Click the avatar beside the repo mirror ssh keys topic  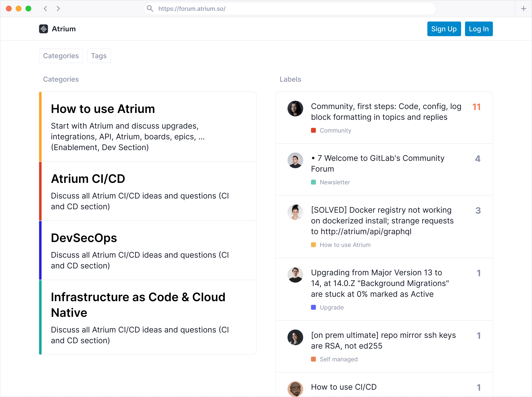(295, 337)
